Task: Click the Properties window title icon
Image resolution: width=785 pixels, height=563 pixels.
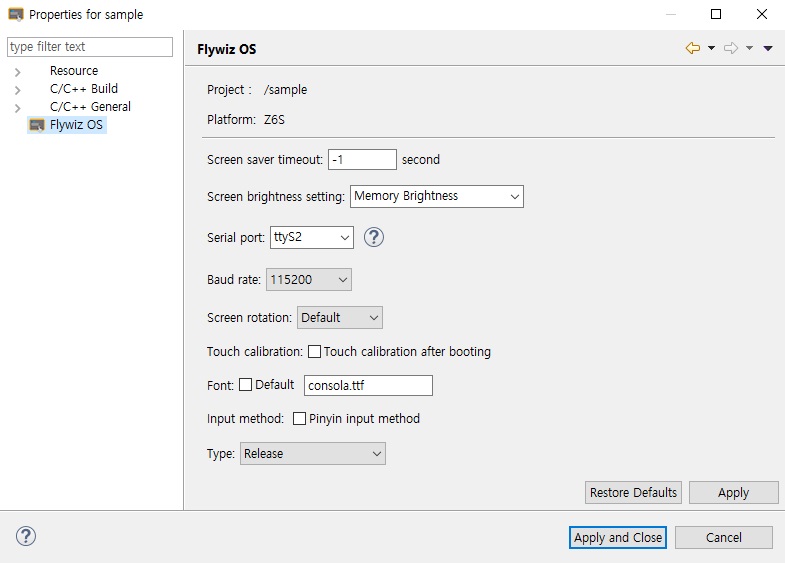Action: tap(16, 14)
